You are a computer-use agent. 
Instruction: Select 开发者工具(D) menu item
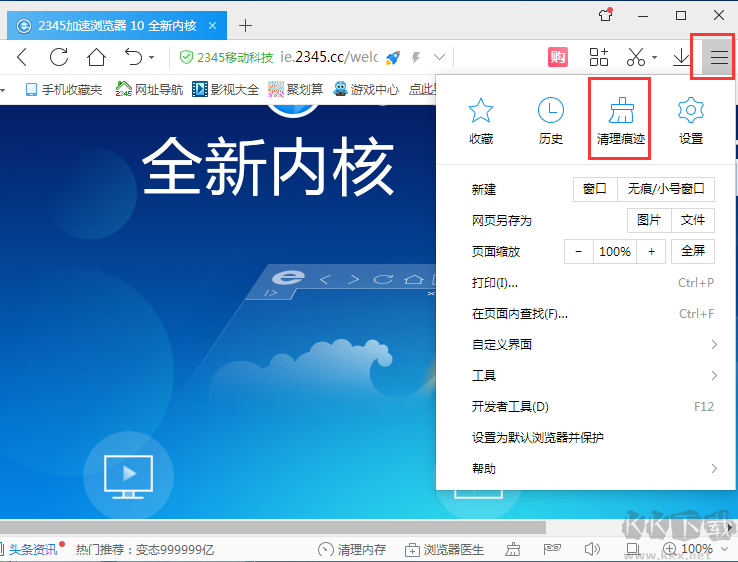[x=586, y=407]
